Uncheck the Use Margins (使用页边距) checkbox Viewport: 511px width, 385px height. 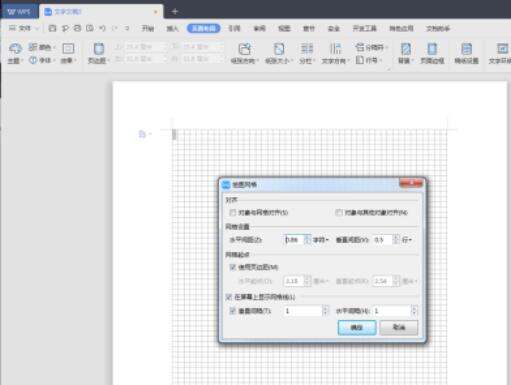tap(233, 267)
